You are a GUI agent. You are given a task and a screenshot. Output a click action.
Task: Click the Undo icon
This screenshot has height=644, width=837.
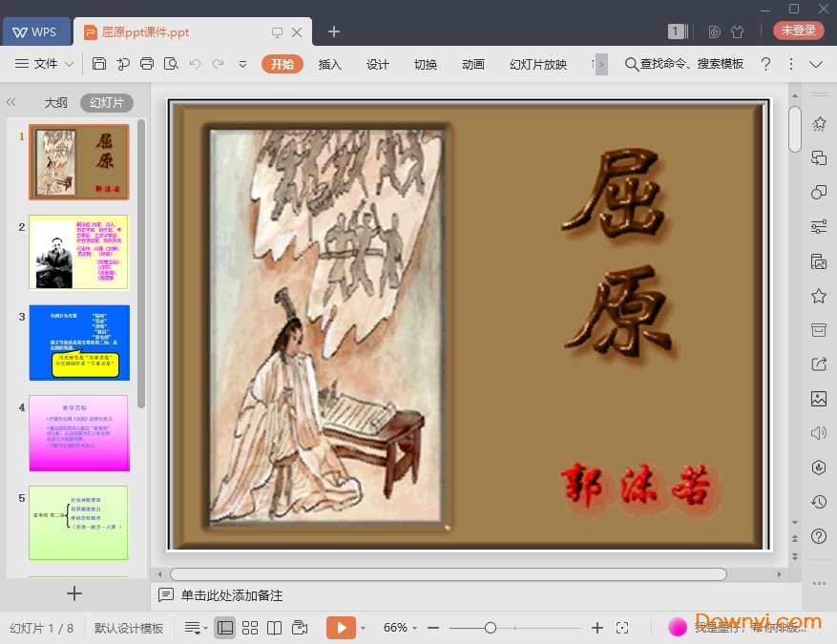click(x=197, y=64)
